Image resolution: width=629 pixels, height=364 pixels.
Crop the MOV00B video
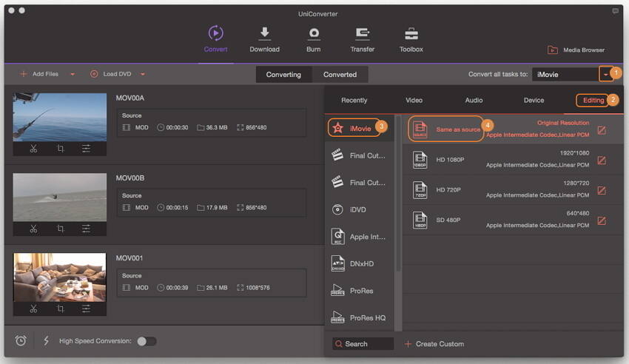coord(60,229)
